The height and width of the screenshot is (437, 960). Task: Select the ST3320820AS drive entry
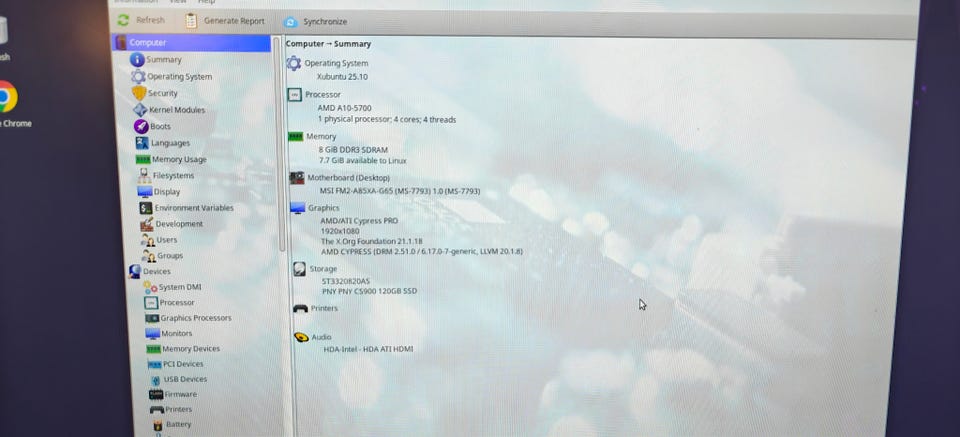[346, 281]
